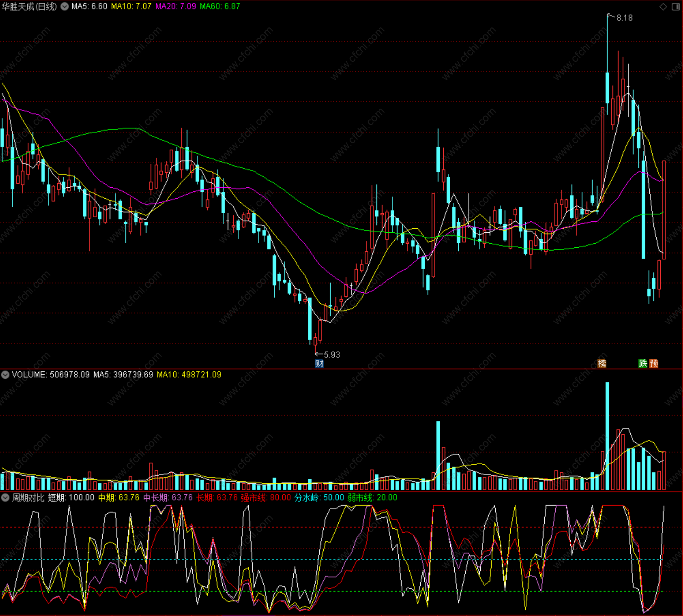
Task: Click the tallest cyan volume bar
Action: [x=607, y=436]
